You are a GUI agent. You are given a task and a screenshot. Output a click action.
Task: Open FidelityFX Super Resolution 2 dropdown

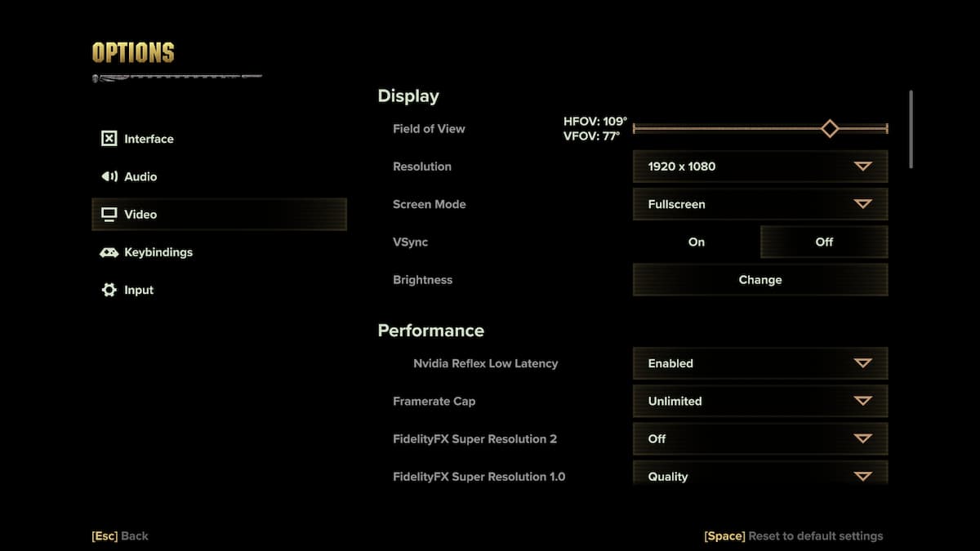click(x=759, y=438)
